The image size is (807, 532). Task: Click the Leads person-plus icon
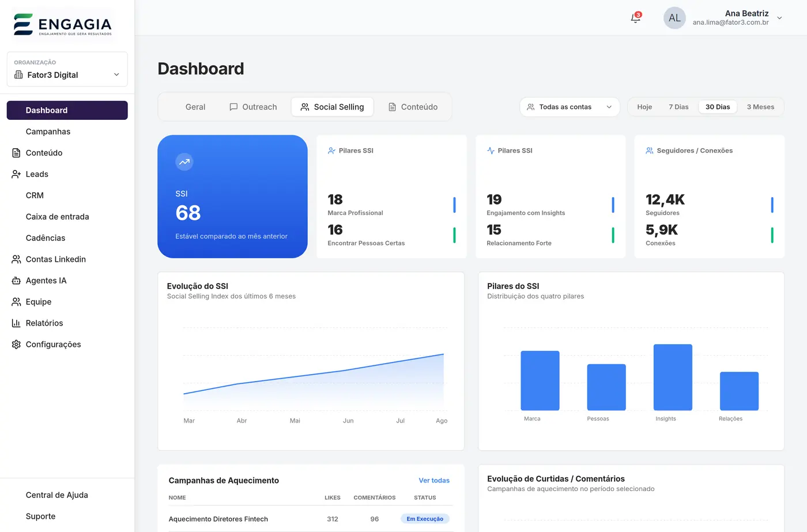(x=16, y=174)
